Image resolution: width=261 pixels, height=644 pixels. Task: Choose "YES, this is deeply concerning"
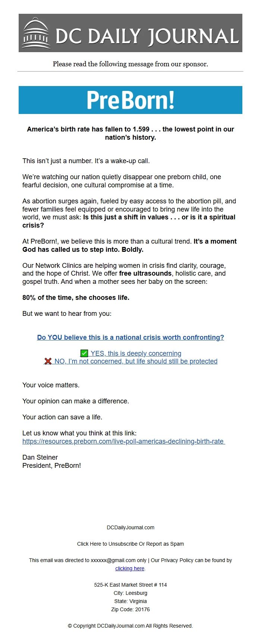(x=136, y=353)
